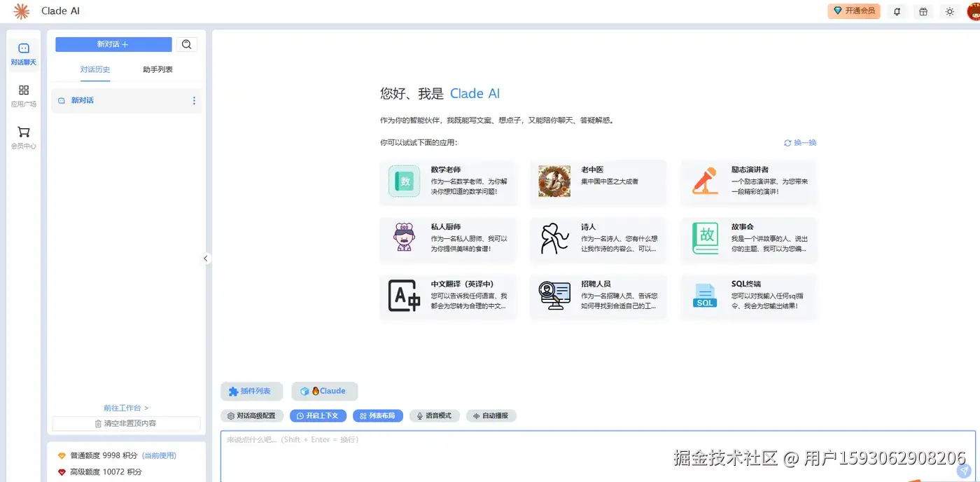Click the SQL终端 card title
The image size is (980, 482).
coord(746,284)
